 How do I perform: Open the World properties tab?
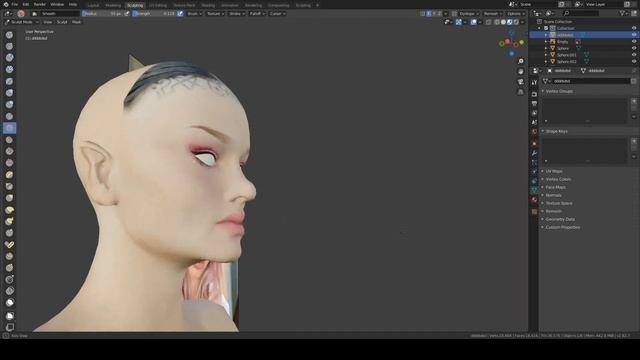coord(534,132)
